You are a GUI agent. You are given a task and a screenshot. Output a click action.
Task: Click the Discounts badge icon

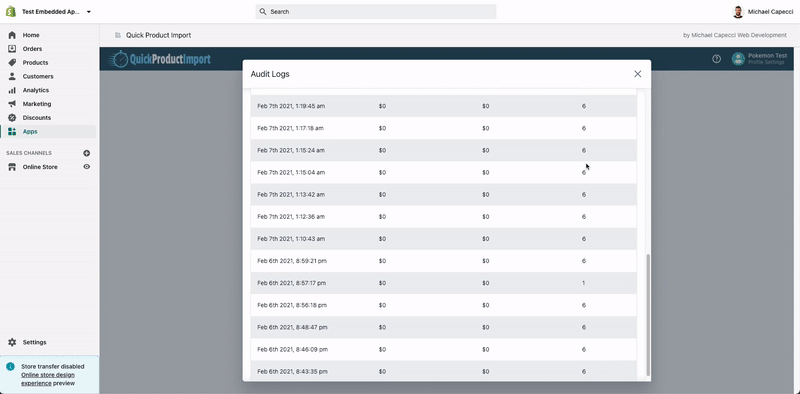click(x=12, y=118)
